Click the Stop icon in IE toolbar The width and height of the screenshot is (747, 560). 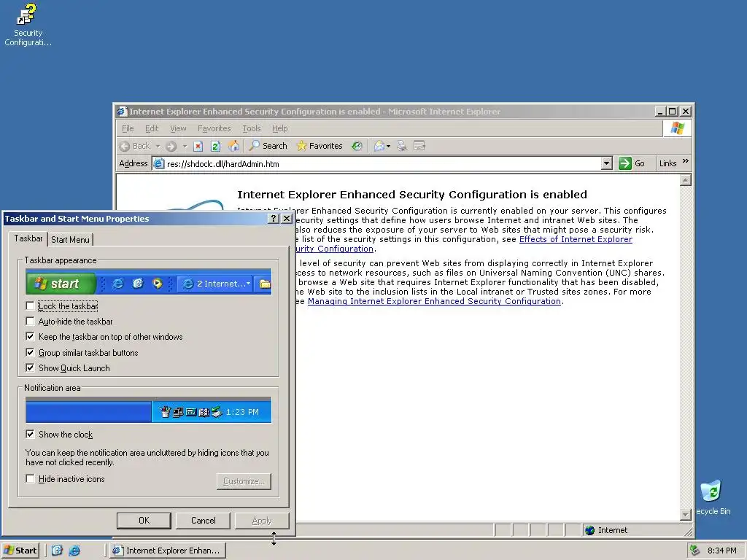198,146
